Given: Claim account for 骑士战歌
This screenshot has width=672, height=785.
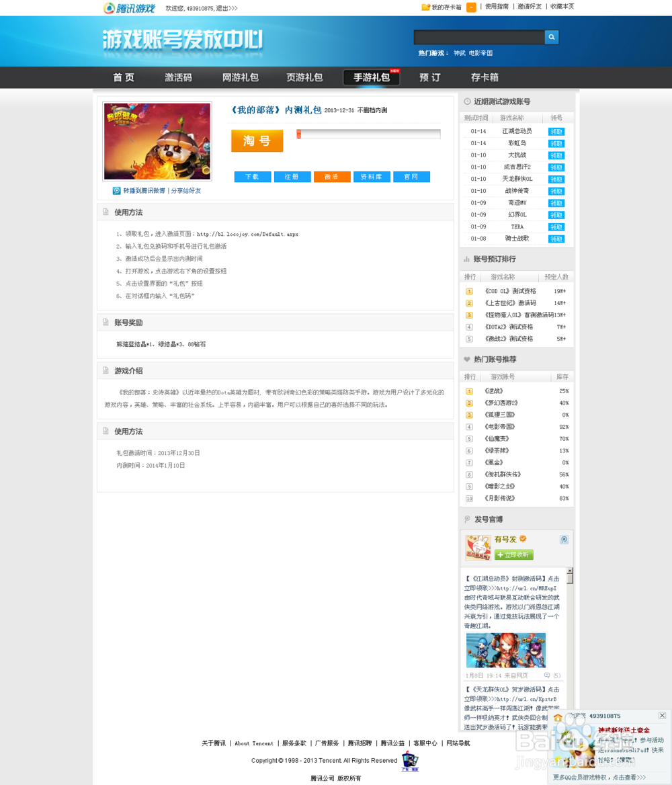Looking at the screenshot, I should [x=556, y=239].
